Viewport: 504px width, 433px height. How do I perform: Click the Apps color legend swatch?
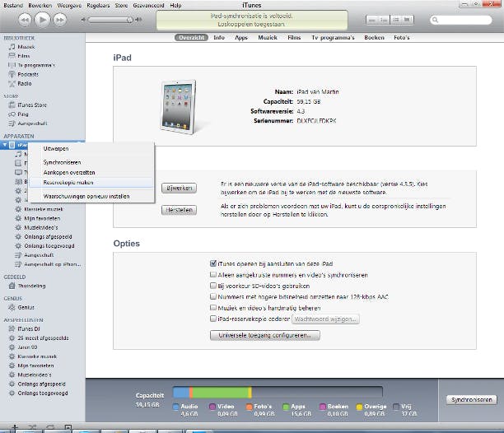click(x=286, y=407)
